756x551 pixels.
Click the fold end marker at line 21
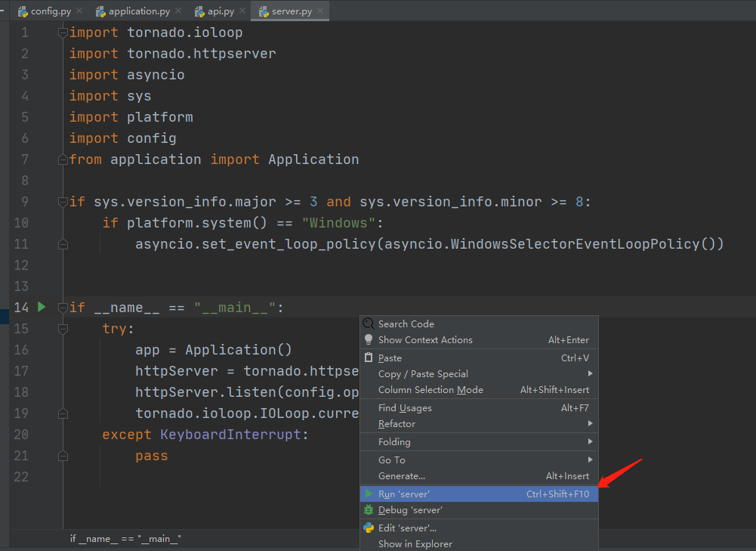(x=63, y=456)
